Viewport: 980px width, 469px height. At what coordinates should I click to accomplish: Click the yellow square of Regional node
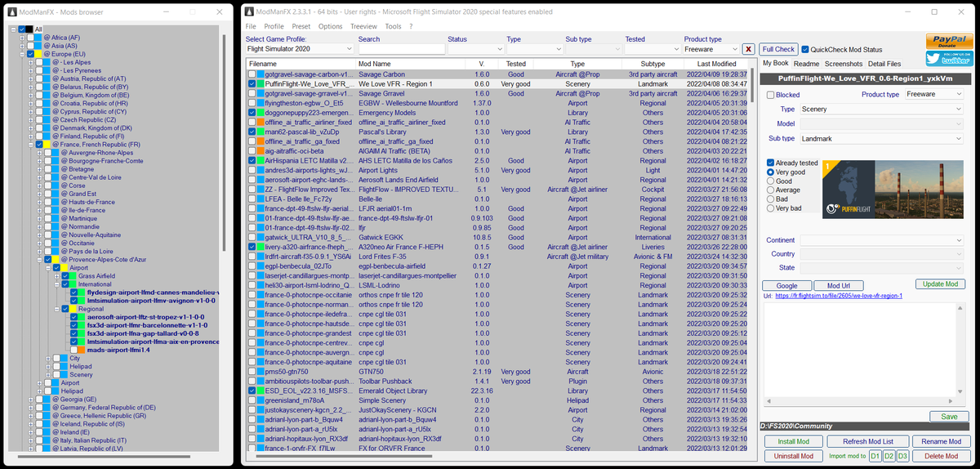coord(73,309)
